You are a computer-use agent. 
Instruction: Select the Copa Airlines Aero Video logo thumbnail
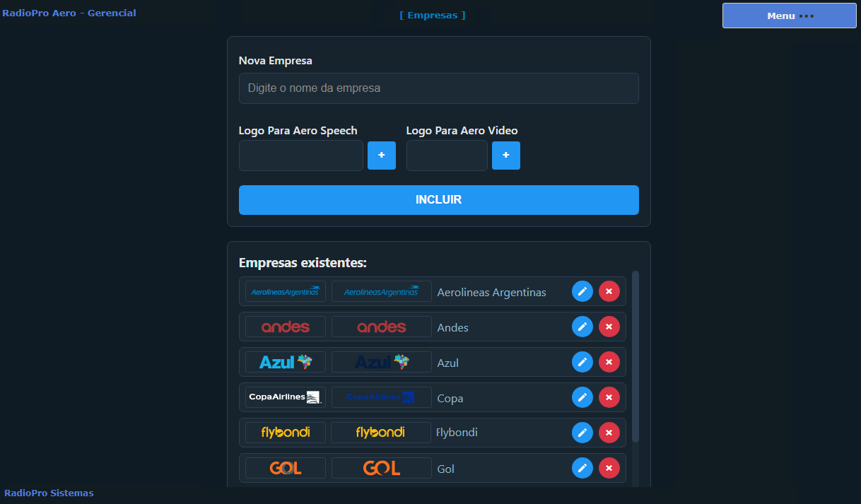tap(381, 397)
